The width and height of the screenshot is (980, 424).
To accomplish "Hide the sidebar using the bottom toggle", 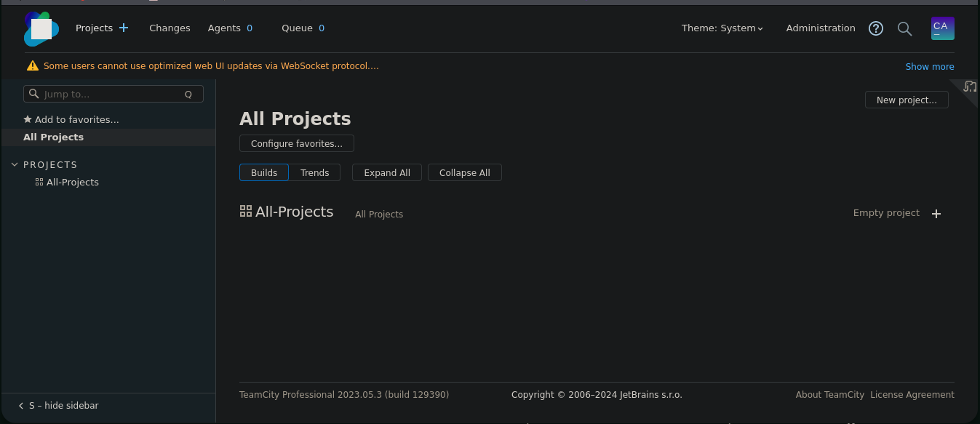I will [x=58, y=406].
